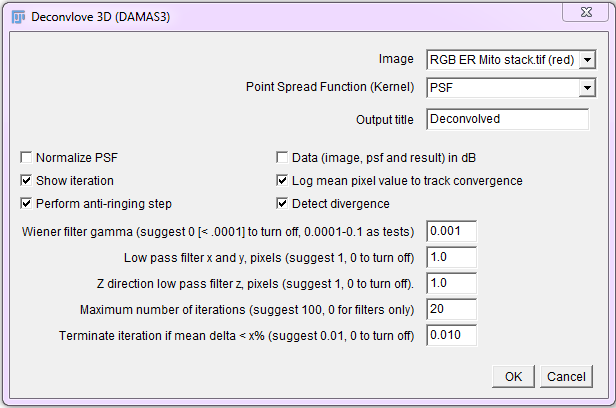616x408 pixels.
Task: Expand the Image dropdown arrow
Action: (587, 60)
